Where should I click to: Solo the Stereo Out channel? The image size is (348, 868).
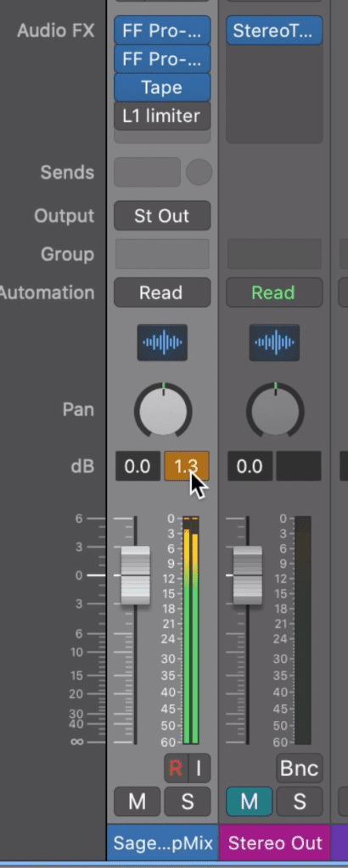pyautogui.click(x=300, y=801)
